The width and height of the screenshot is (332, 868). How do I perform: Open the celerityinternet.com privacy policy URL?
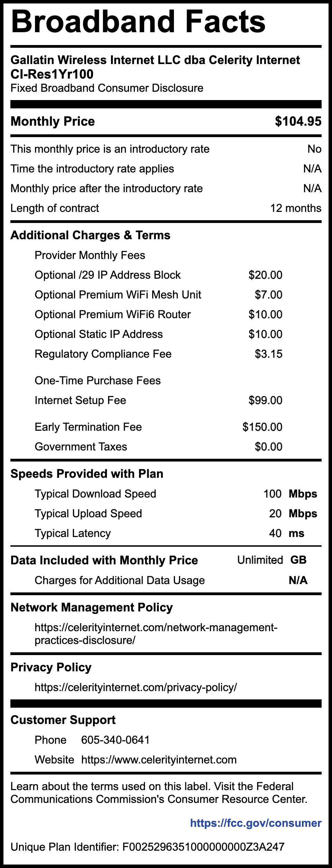136,687
